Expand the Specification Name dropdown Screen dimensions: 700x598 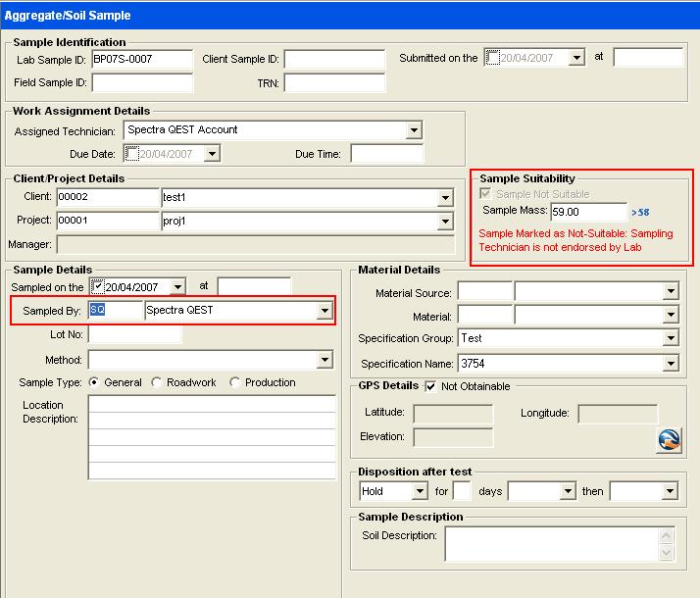(671, 364)
